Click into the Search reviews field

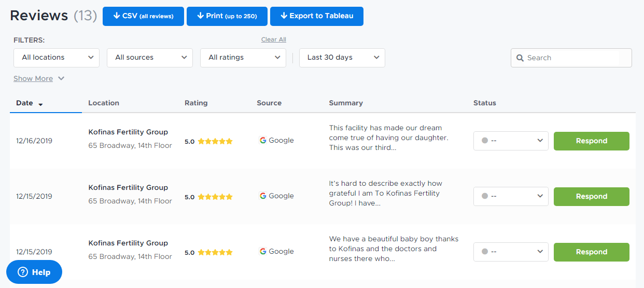tap(573, 58)
